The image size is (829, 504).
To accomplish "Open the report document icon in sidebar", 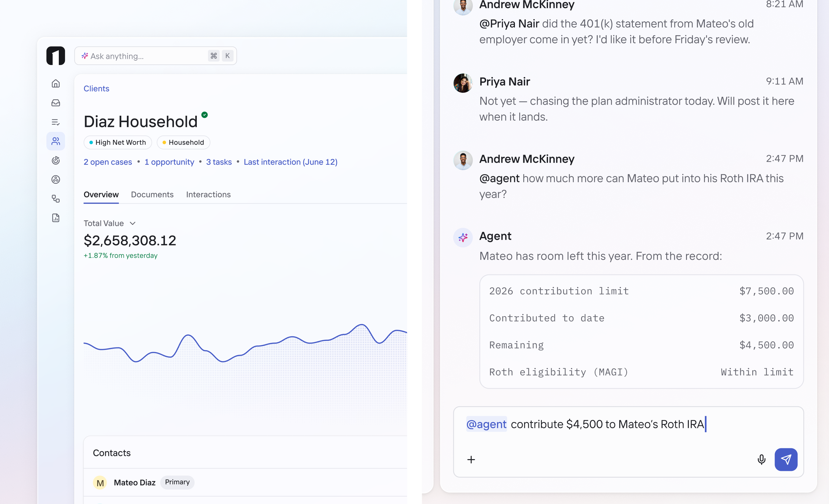I will coord(56,218).
